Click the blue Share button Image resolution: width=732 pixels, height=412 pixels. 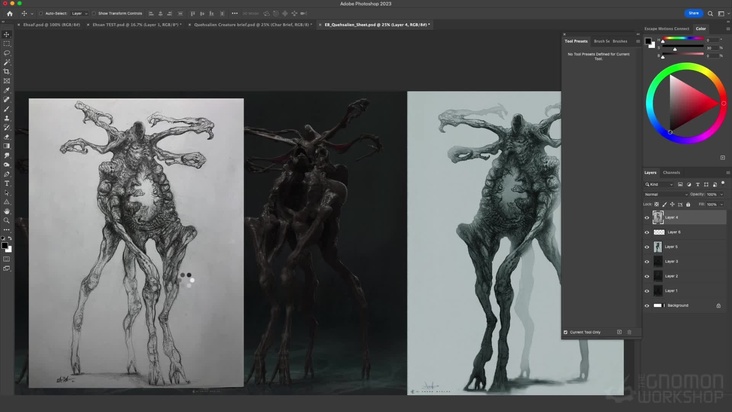tap(693, 13)
